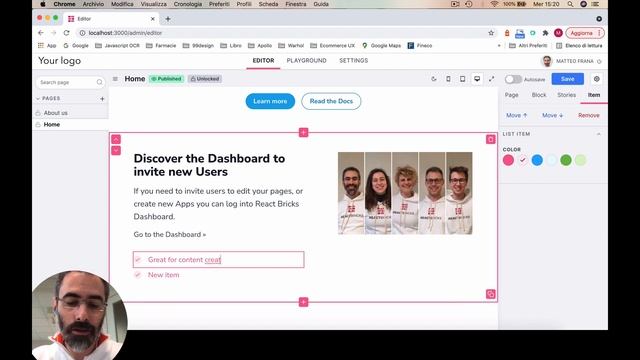Click the Save button
The height and width of the screenshot is (360, 640).
567,79
